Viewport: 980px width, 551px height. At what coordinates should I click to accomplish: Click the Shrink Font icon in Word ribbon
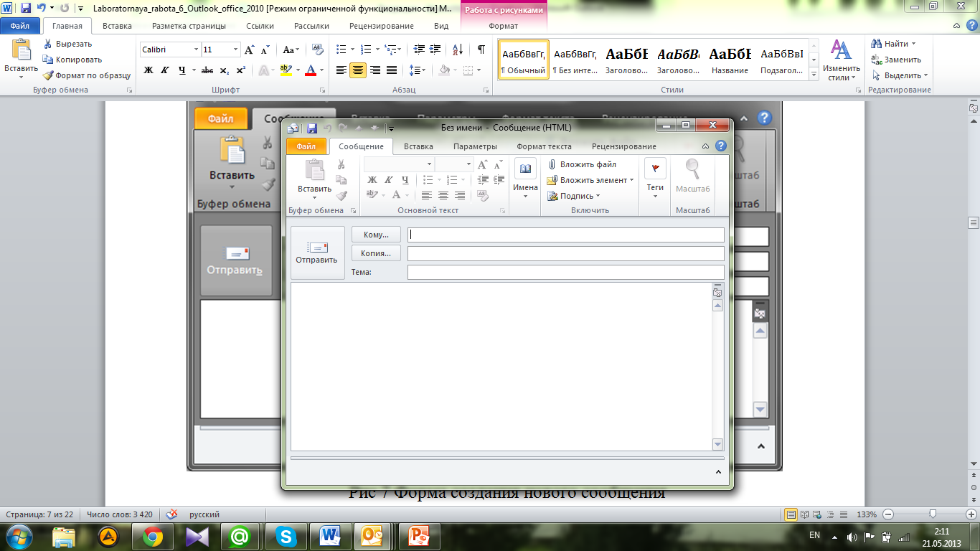click(x=265, y=50)
